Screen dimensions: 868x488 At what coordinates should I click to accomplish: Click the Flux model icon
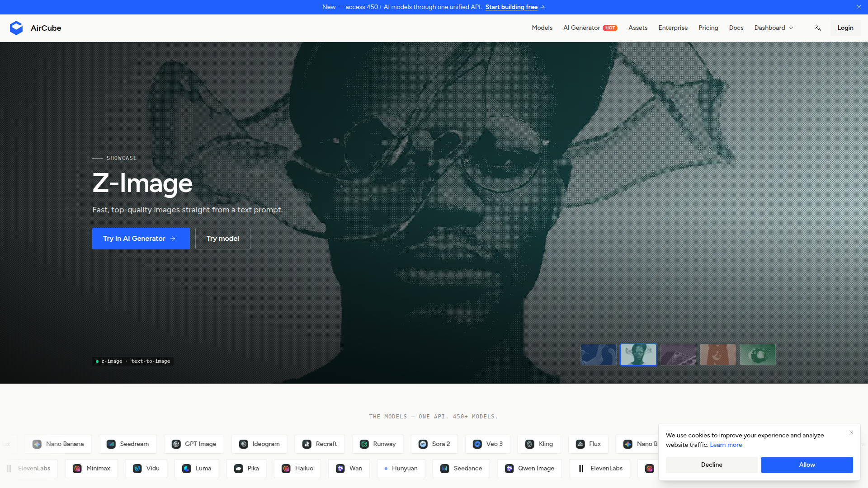tap(580, 444)
